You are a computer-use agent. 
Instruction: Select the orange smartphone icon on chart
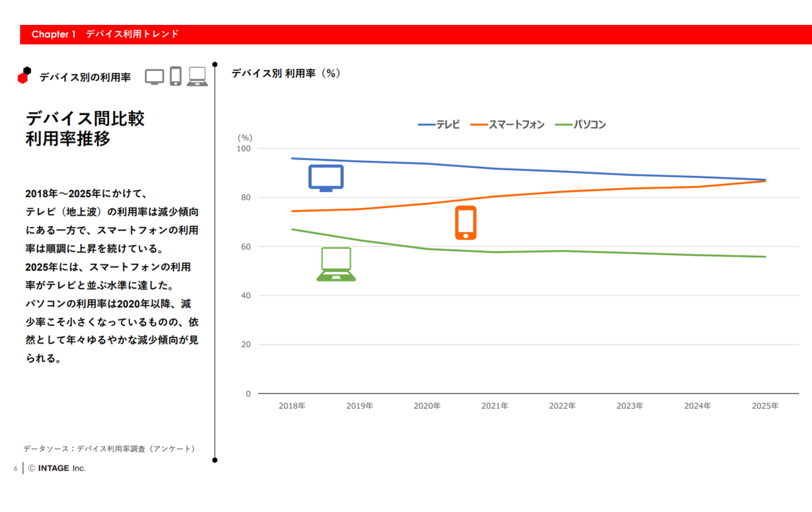[x=466, y=223]
